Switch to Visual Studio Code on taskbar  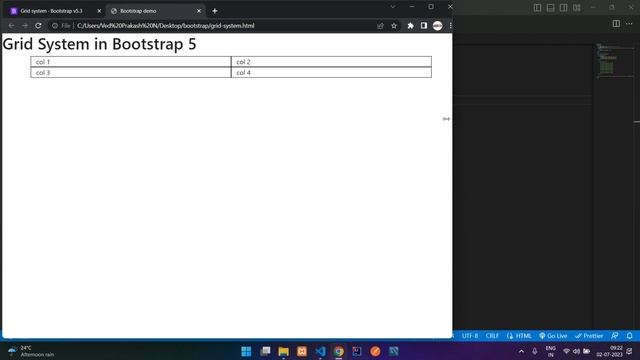coord(320,351)
